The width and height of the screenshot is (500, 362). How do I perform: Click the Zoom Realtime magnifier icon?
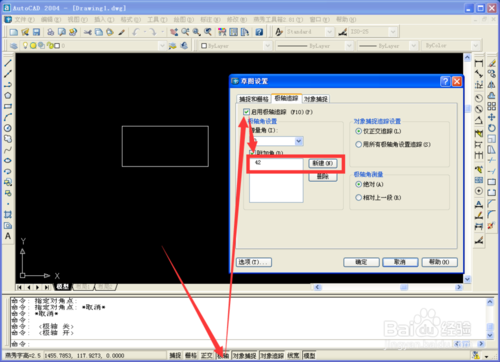(185, 32)
